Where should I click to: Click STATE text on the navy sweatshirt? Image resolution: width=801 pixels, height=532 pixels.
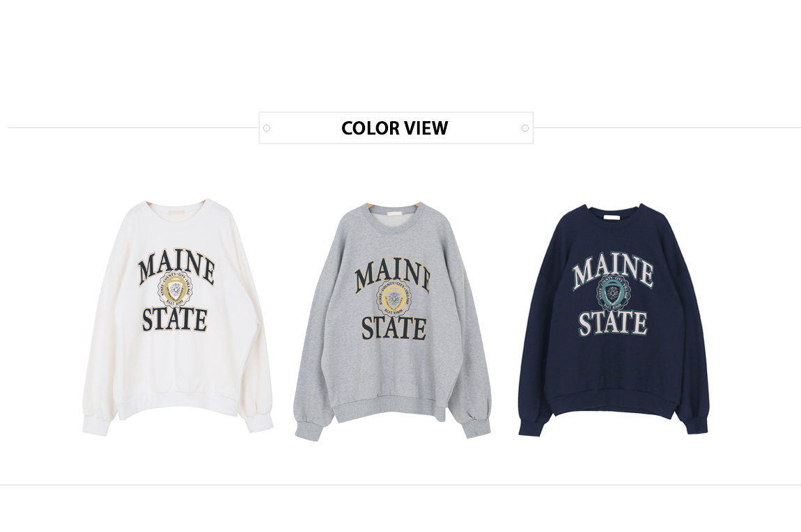point(612,322)
